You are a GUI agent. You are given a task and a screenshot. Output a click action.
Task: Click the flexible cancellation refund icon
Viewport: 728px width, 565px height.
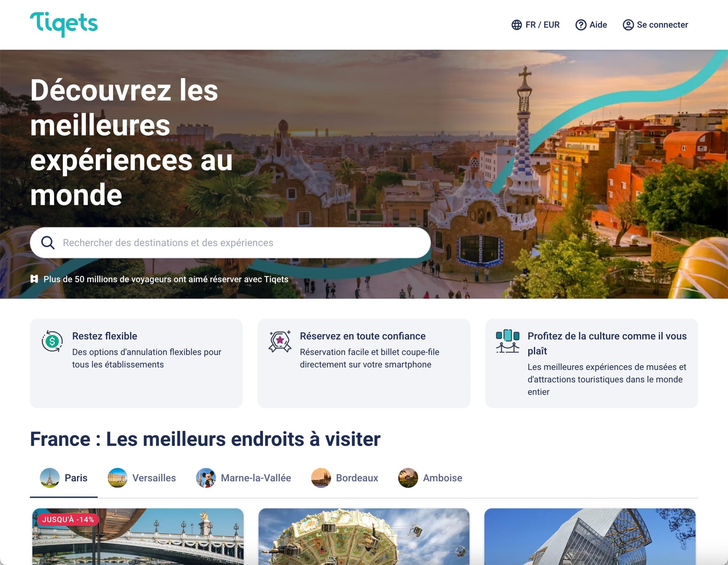pyautogui.click(x=52, y=341)
